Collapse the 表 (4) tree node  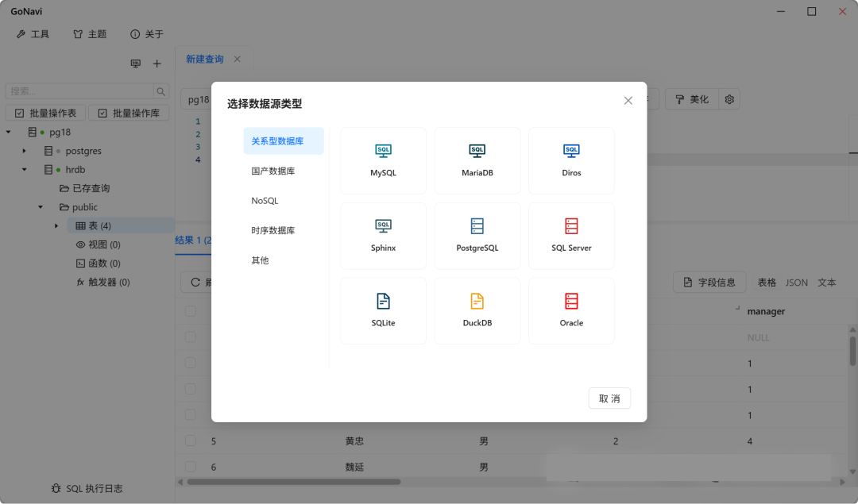56,225
